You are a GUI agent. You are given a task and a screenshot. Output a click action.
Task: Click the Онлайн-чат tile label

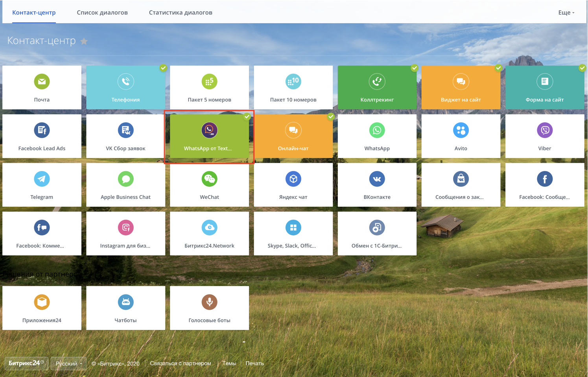(293, 149)
